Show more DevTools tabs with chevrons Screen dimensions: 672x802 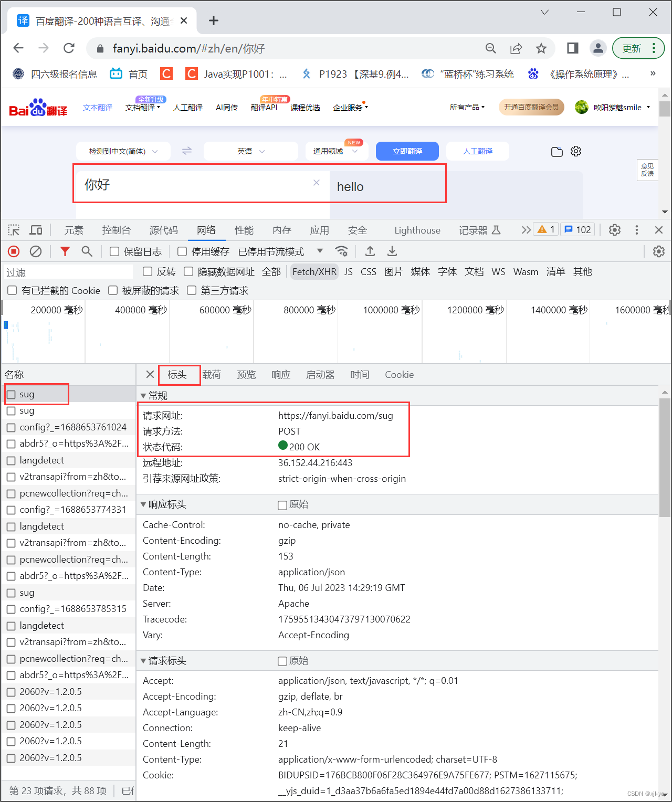(526, 230)
